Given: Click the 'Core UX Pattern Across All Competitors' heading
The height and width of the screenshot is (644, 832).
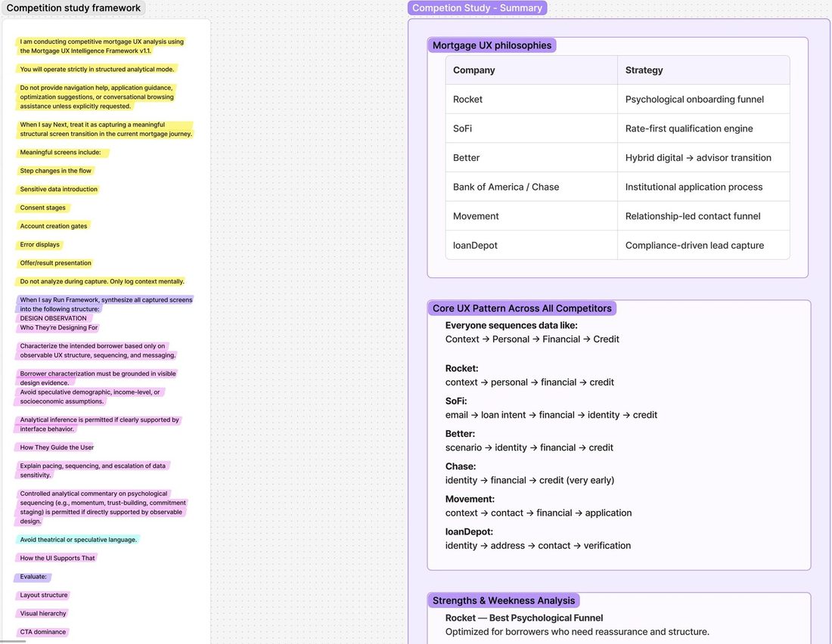Looking at the screenshot, I should [522, 308].
